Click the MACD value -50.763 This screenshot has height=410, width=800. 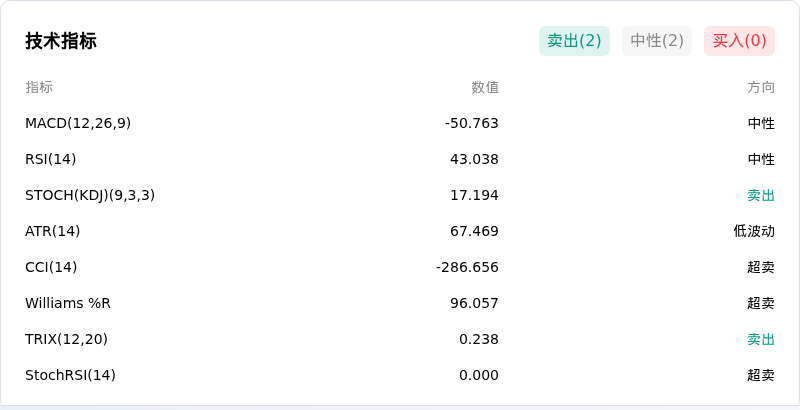(471, 123)
